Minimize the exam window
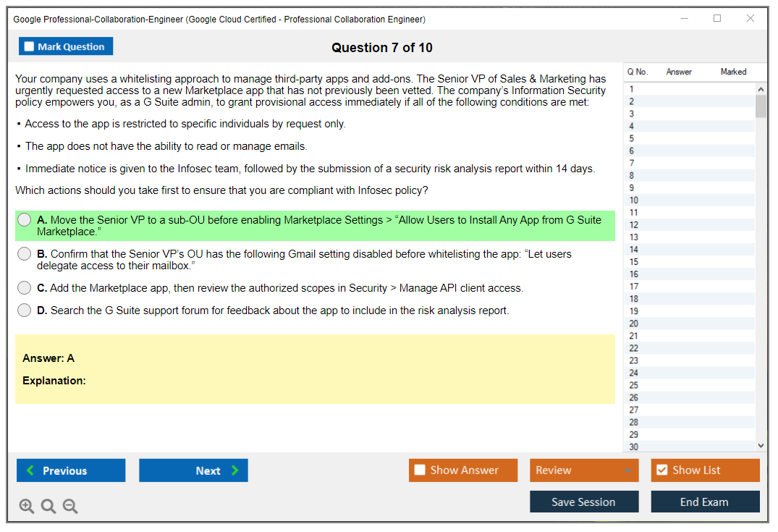The image size is (778, 532). (x=684, y=19)
